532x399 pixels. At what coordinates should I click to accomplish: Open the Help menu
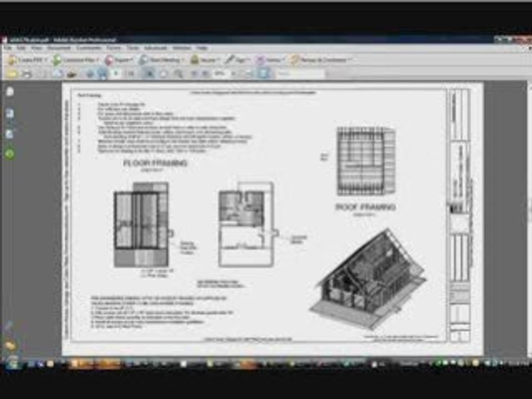[x=202, y=48]
